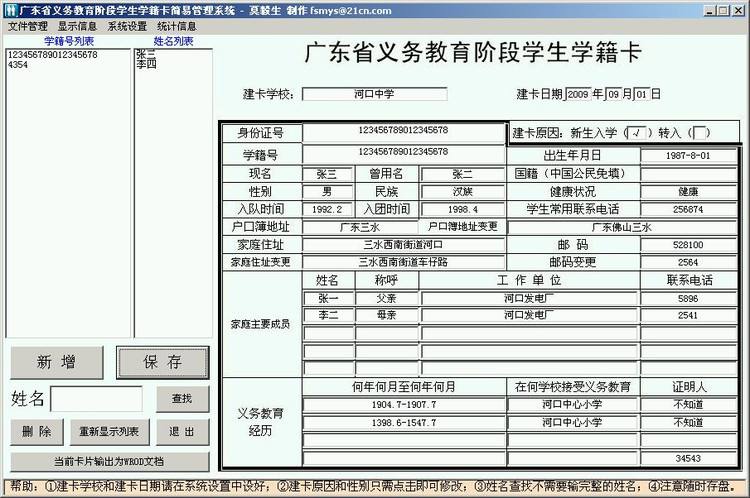Click the month field showing 09

pos(614,94)
